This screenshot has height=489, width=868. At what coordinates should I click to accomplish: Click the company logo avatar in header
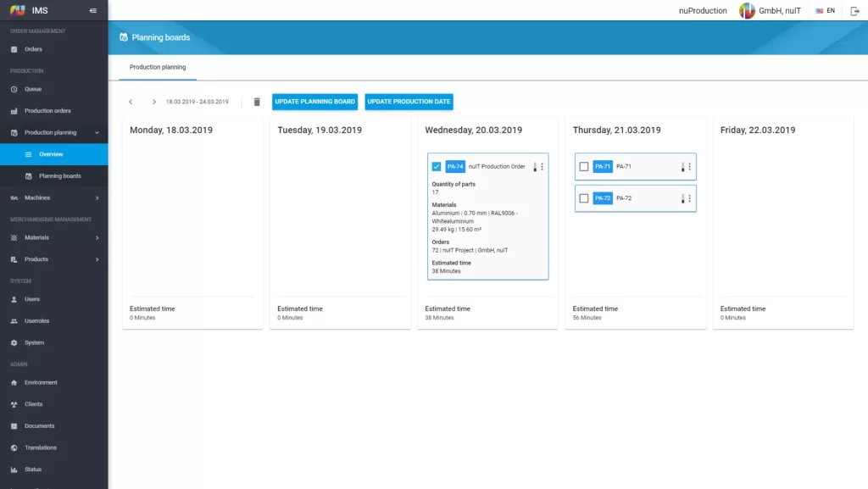[747, 11]
